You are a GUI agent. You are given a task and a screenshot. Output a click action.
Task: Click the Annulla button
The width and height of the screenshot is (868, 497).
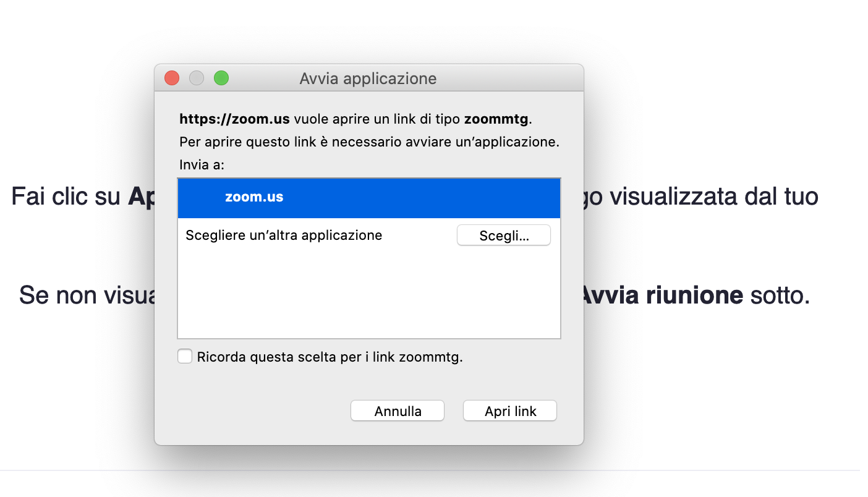coord(398,411)
